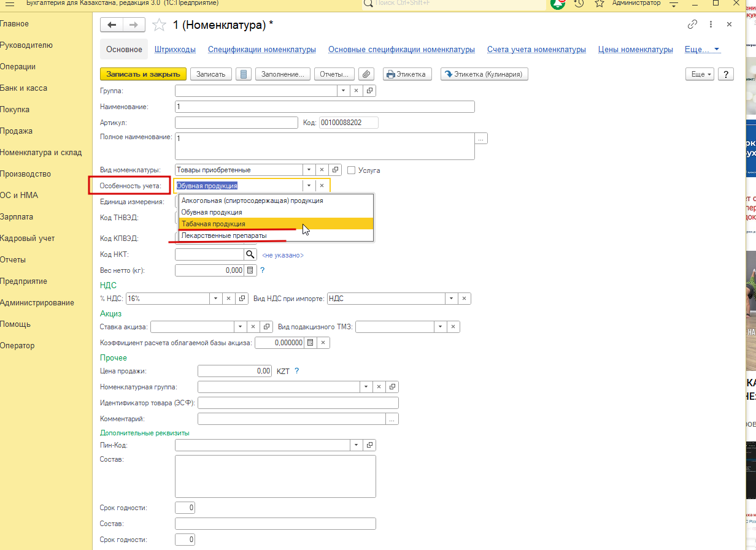Open attached files paperclip icon
The image size is (756, 550).
click(366, 74)
